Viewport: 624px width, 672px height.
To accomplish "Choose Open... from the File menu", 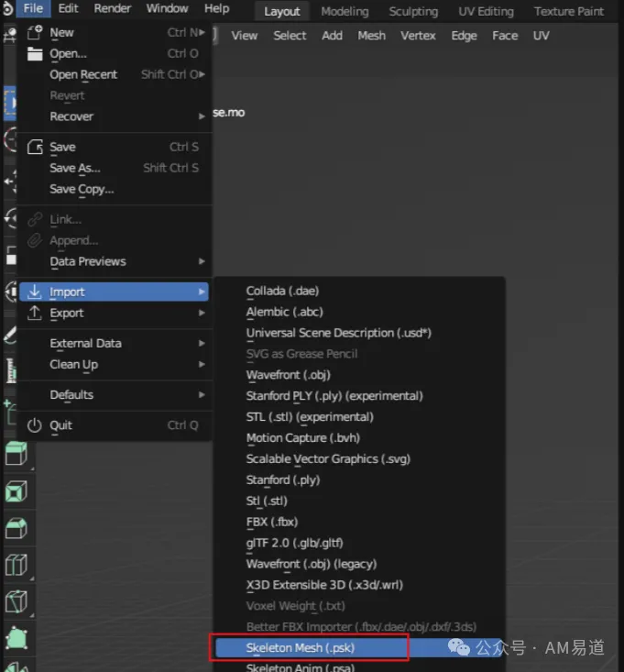I will [x=114, y=53].
